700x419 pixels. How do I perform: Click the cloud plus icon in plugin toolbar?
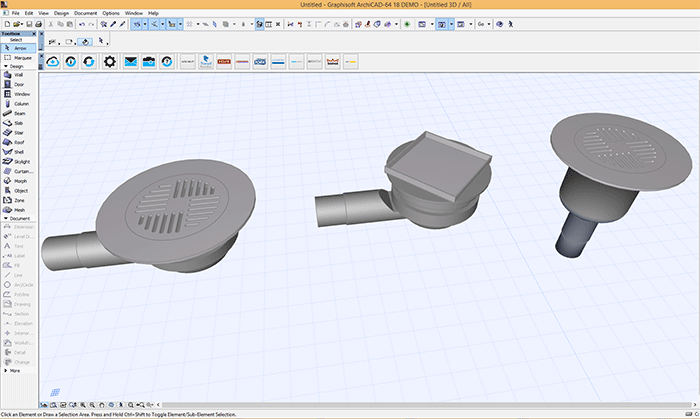click(x=53, y=62)
